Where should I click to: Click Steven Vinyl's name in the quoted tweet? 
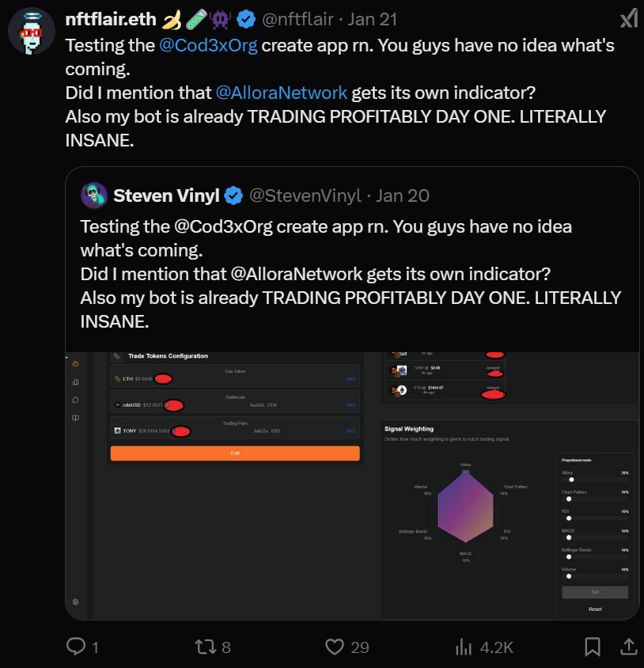166,195
